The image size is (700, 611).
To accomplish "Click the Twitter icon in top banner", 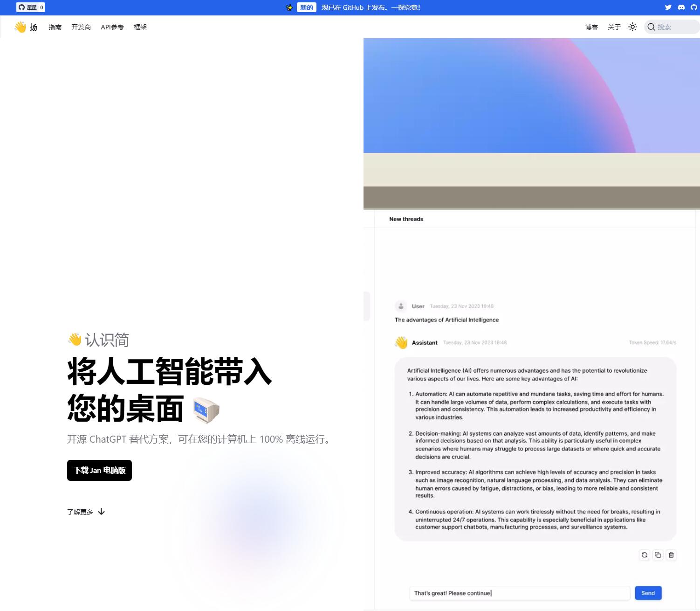I will (x=668, y=7).
